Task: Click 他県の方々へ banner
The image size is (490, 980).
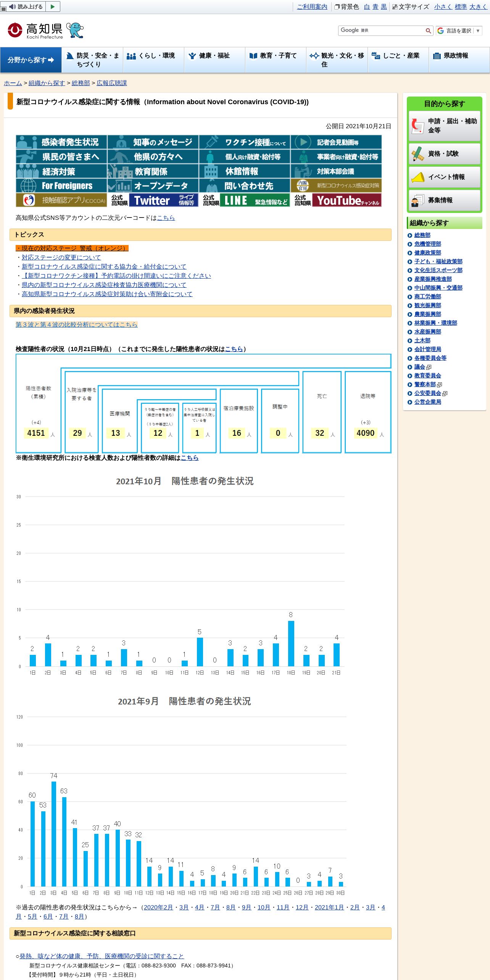Action: click(x=153, y=156)
